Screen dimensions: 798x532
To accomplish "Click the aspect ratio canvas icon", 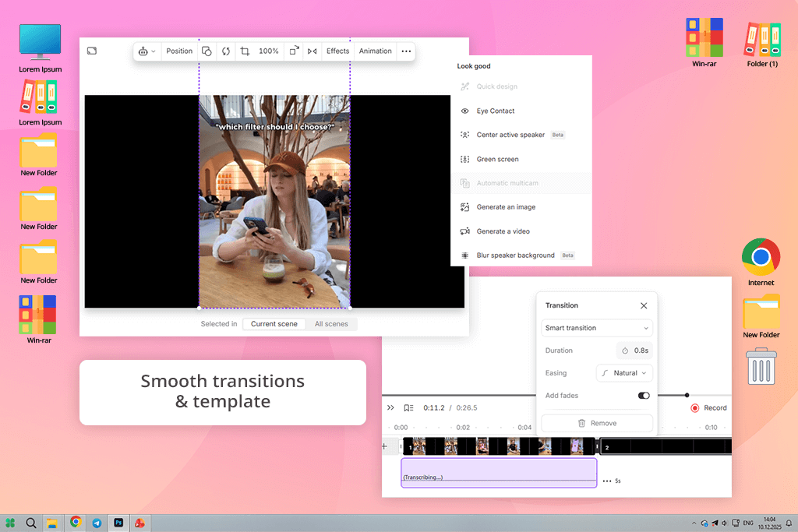I will pyautogui.click(x=92, y=51).
